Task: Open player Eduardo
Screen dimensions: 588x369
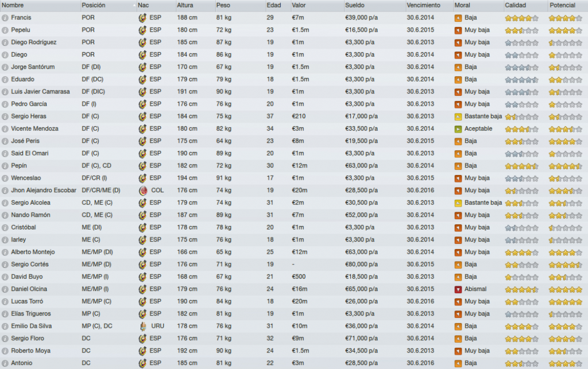Action: click(x=22, y=79)
